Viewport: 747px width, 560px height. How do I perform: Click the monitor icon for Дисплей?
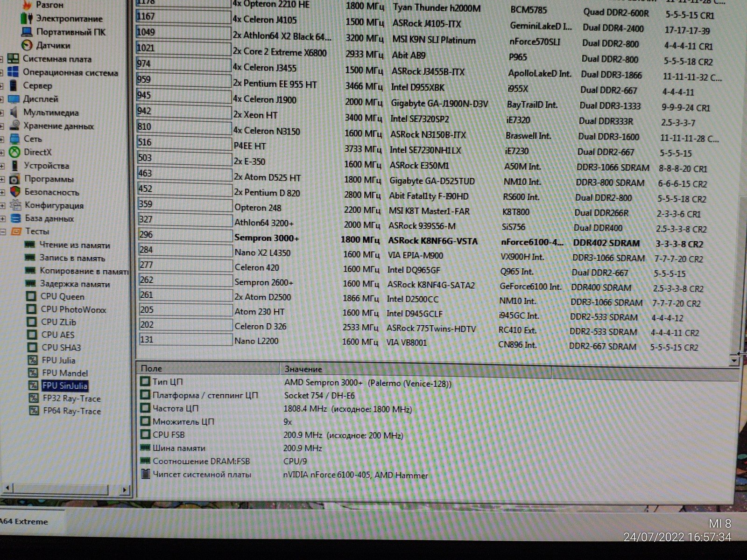[14, 99]
